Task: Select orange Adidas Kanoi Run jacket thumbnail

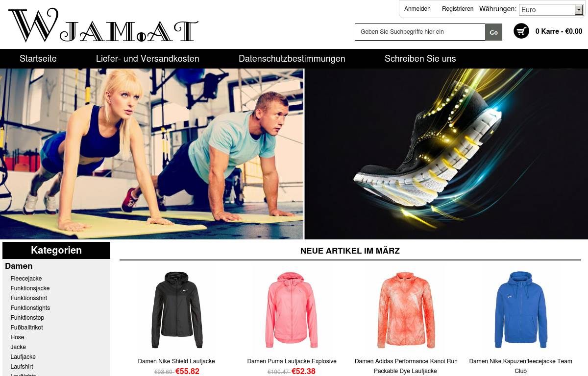Action: (x=406, y=310)
